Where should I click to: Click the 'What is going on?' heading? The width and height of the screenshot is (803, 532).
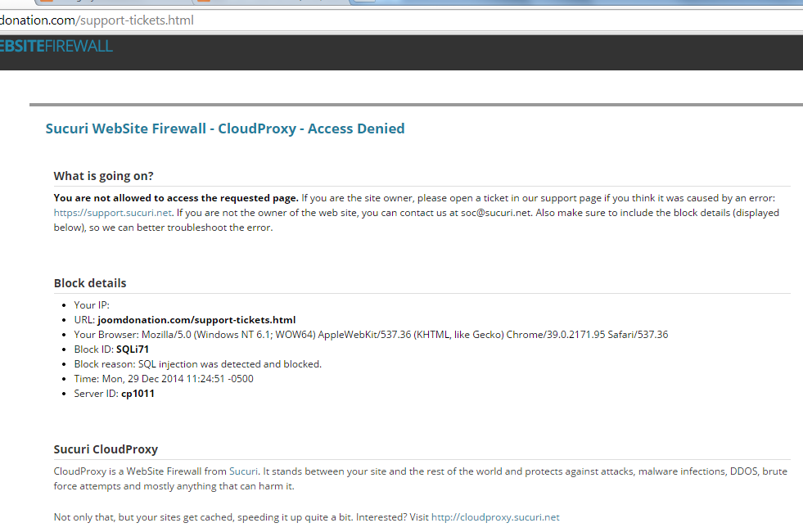pyautogui.click(x=104, y=176)
